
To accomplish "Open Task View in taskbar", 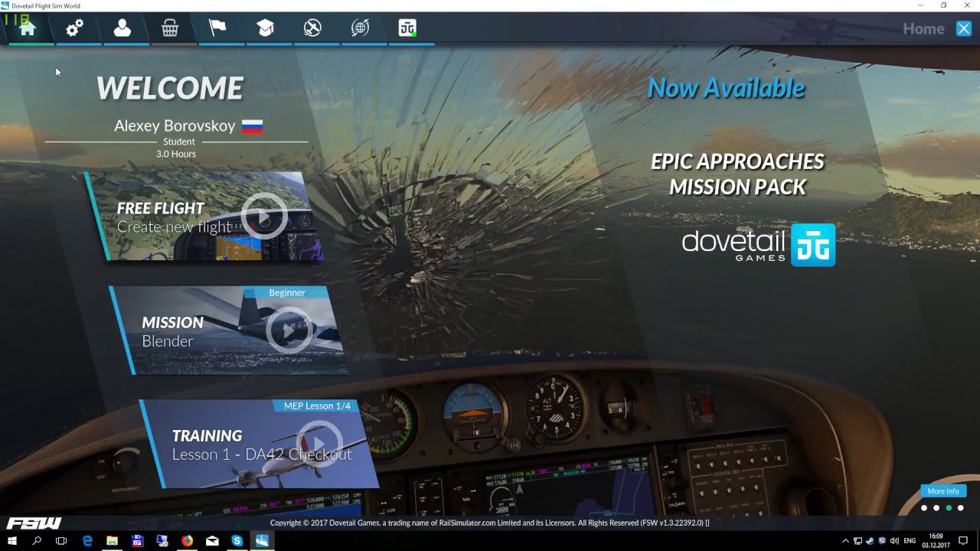I will point(62,541).
